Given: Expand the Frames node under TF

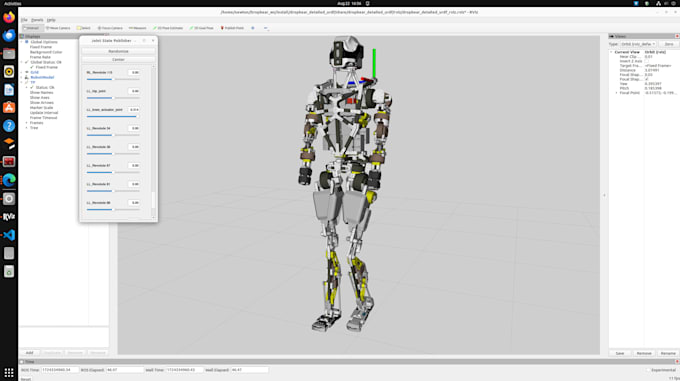Looking at the screenshot, I should click(x=26, y=123).
